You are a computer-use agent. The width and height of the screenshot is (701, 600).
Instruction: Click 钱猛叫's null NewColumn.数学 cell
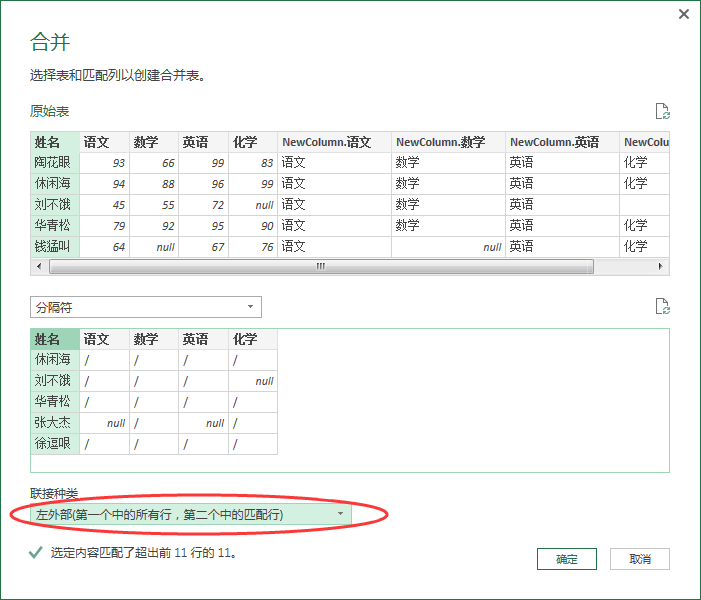[448, 247]
